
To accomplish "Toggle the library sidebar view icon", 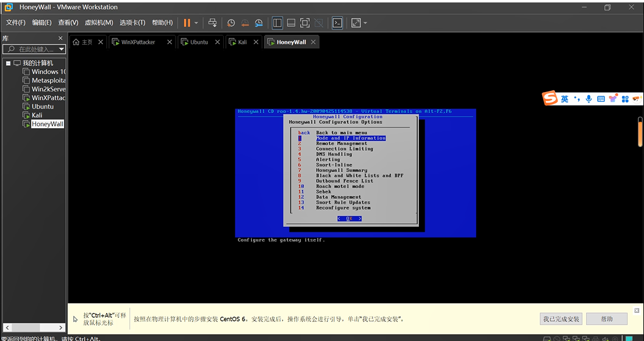I will 277,23.
